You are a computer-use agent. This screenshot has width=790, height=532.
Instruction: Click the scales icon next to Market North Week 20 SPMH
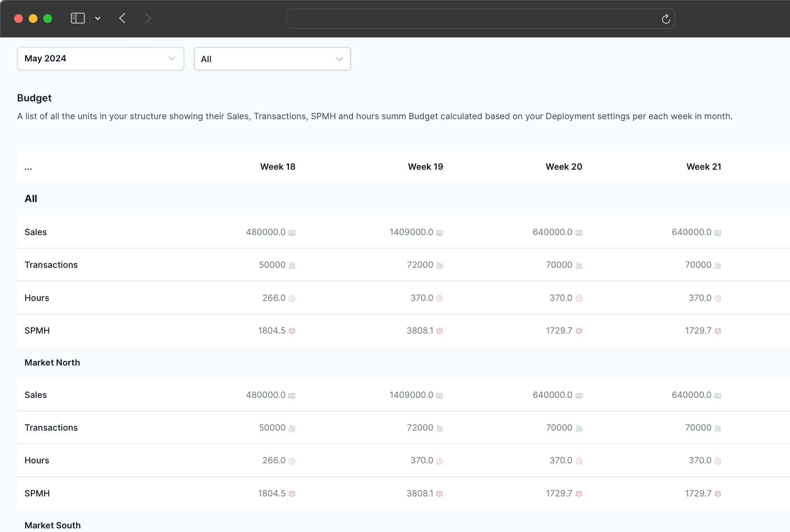click(579, 494)
